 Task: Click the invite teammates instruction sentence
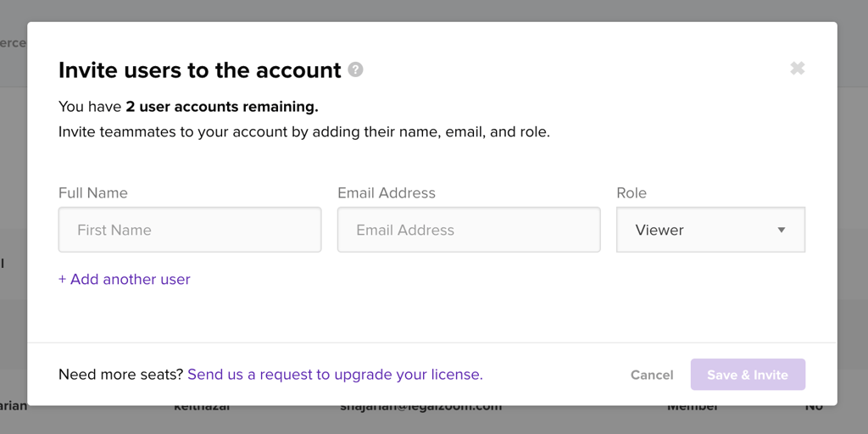(303, 132)
